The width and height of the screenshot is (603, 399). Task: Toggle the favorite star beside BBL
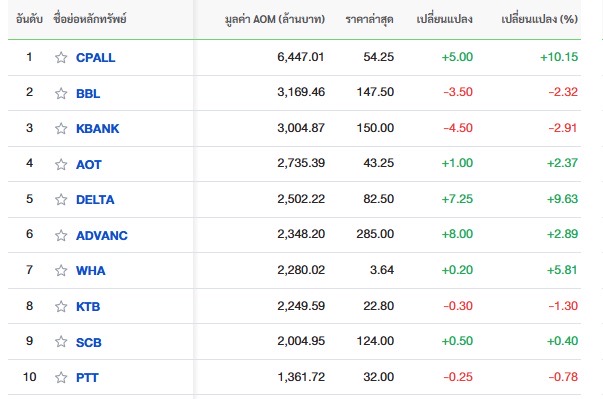coord(61,93)
